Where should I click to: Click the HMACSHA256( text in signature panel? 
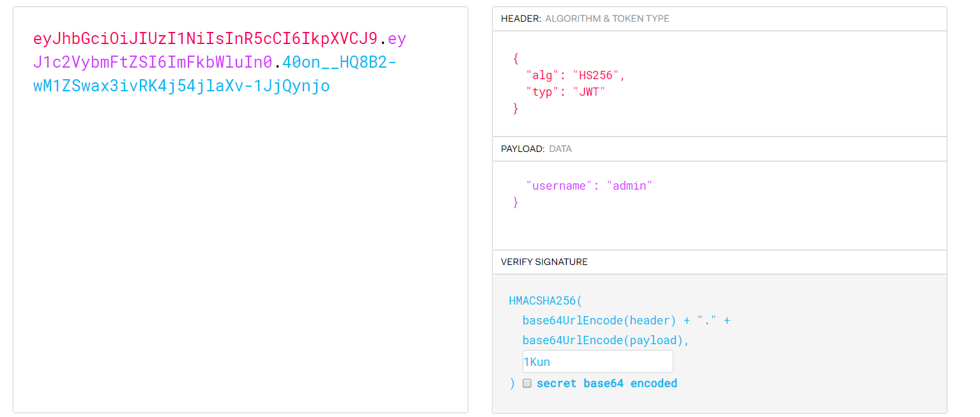(545, 300)
